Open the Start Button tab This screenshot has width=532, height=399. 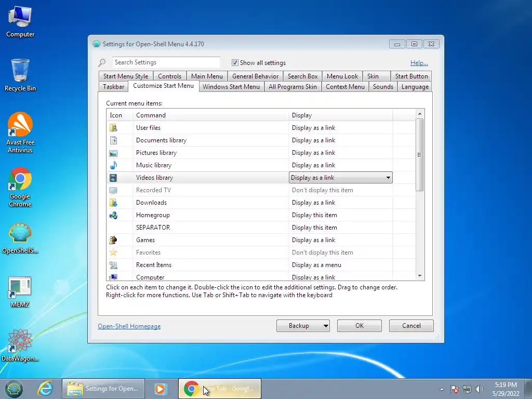coord(411,76)
